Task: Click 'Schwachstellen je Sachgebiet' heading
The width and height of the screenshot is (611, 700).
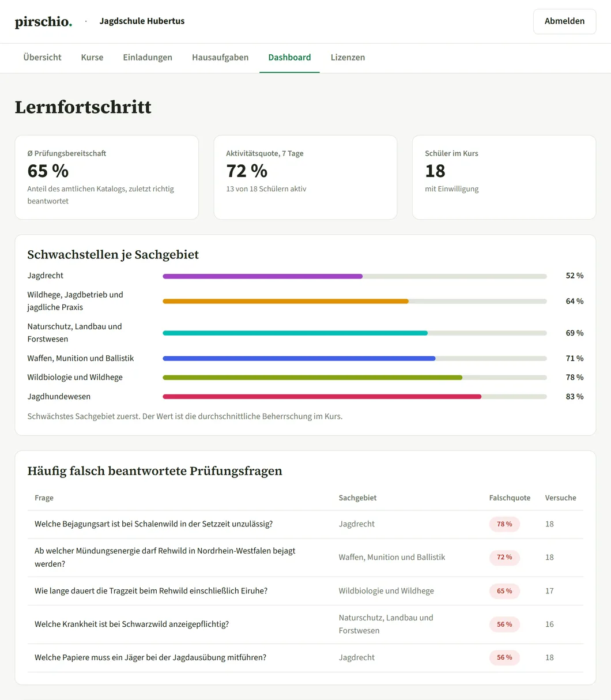Action: [113, 254]
